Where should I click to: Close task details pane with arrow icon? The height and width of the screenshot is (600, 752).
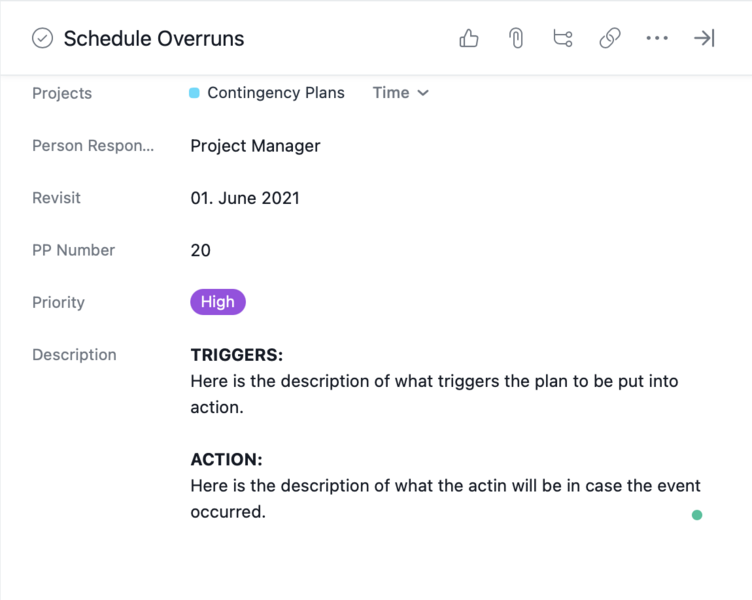[x=704, y=39]
